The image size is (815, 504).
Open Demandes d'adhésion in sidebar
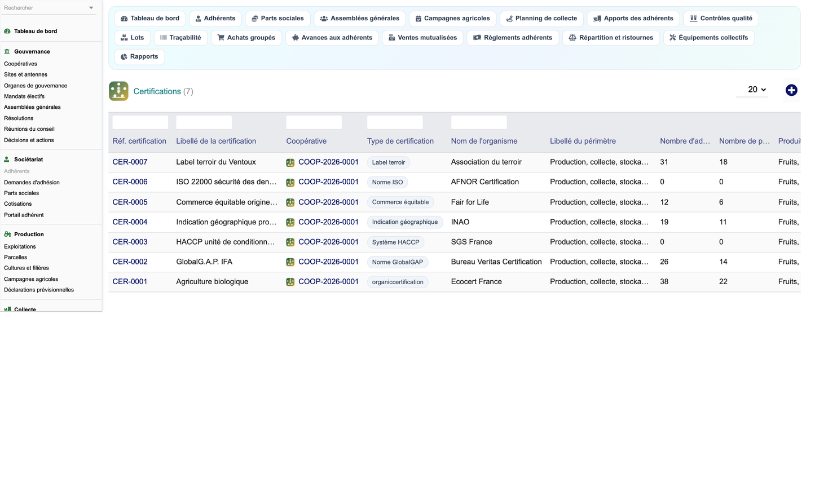pyautogui.click(x=32, y=183)
